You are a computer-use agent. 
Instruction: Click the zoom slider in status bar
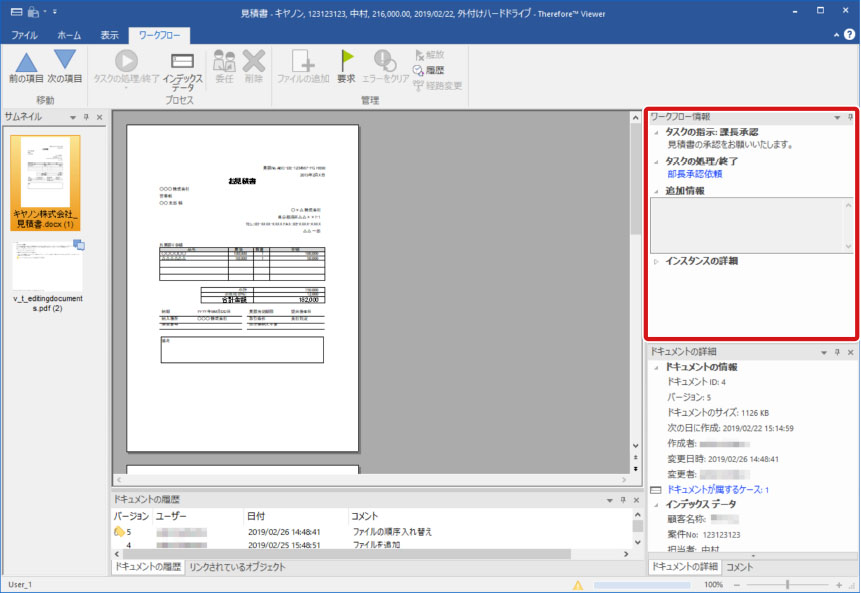coord(787,584)
